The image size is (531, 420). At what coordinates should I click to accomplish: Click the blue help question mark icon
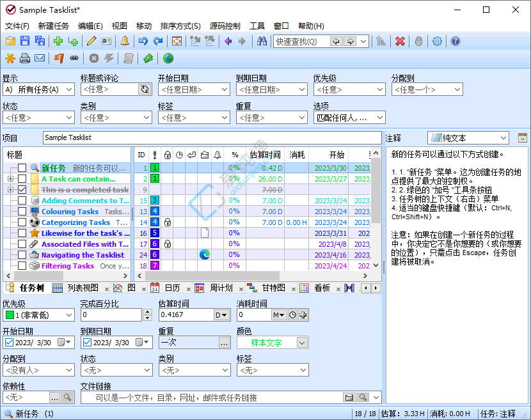click(x=456, y=42)
